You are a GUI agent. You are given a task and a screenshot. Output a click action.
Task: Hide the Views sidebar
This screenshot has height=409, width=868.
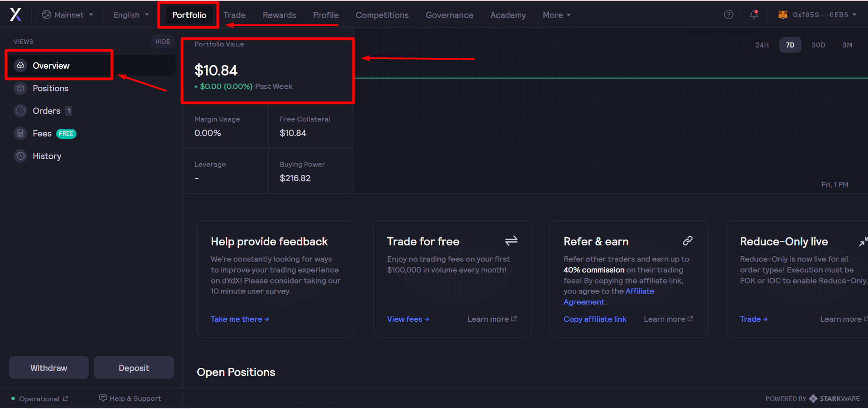(x=162, y=42)
